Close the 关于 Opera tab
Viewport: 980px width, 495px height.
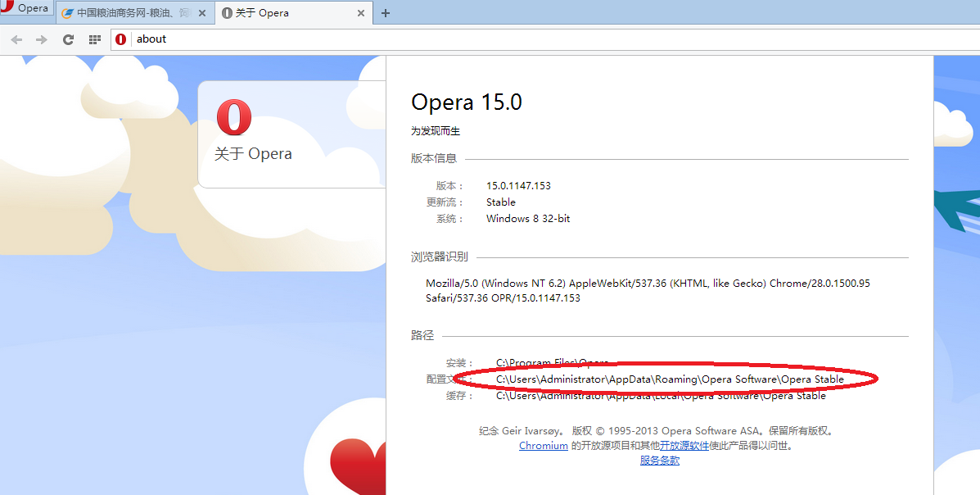point(361,13)
